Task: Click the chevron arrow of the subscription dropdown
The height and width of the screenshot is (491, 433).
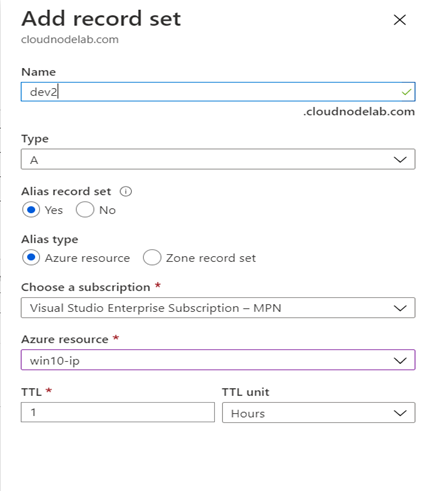Action: [x=400, y=308]
